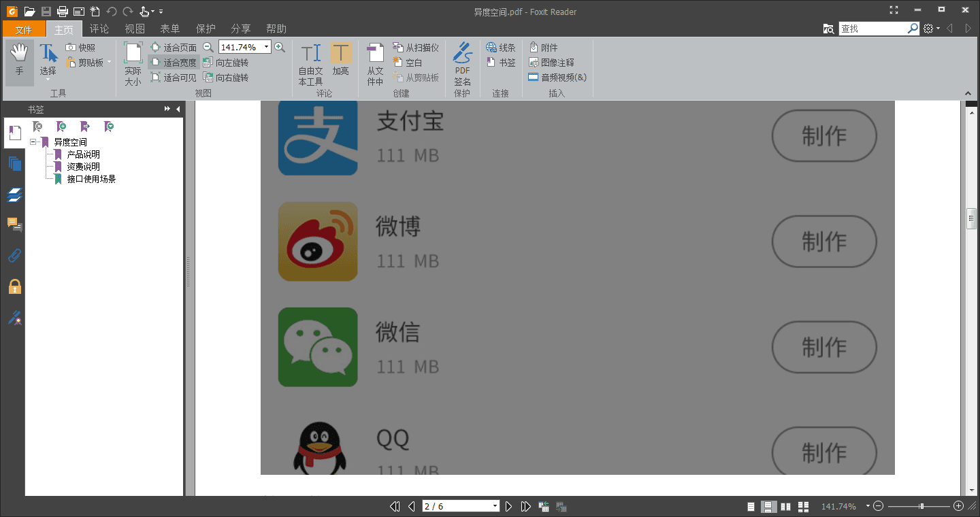Rotate the page right with 向右旋转
The image size is (980, 517).
tap(226, 78)
